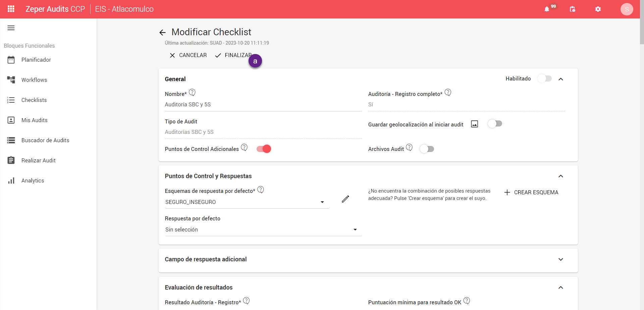The height and width of the screenshot is (310, 644).
Task: Click the help icon next to Nombre
Action: [192, 92]
